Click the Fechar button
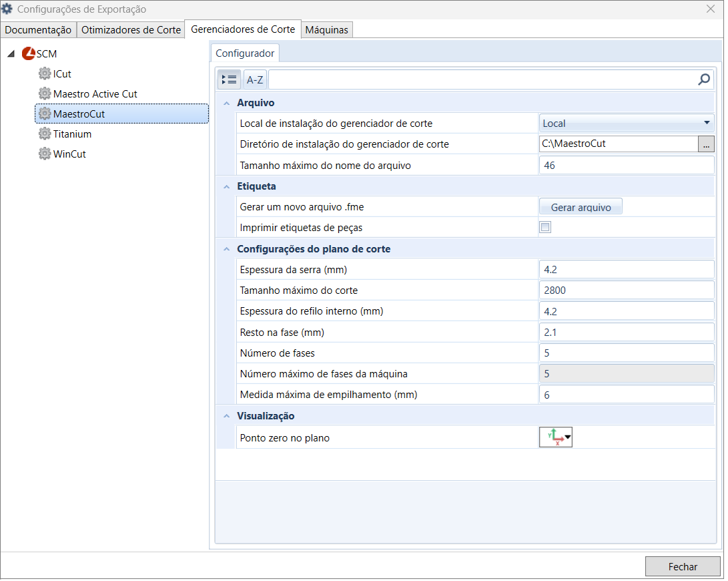This screenshot has width=728, height=581. [x=683, y=566]
